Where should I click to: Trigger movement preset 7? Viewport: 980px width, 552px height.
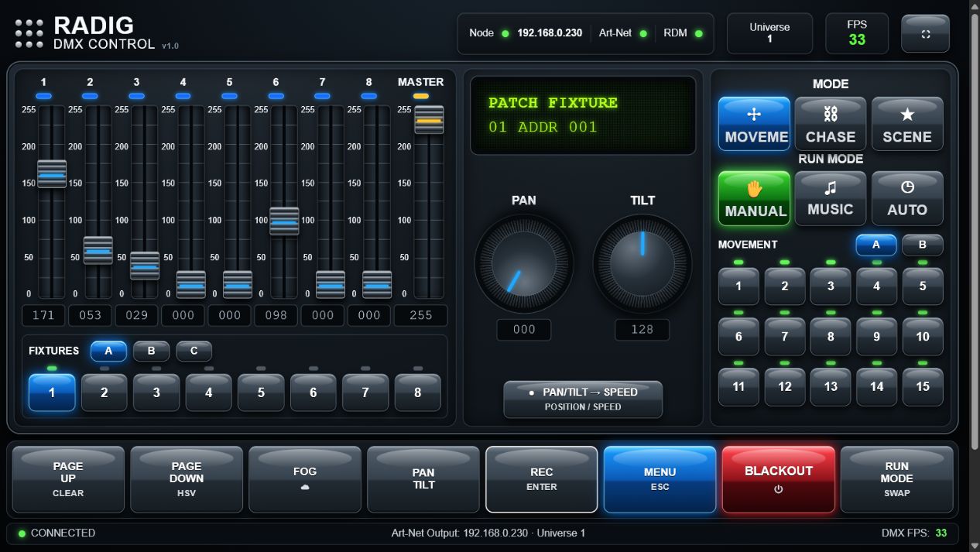click(784, 337)
